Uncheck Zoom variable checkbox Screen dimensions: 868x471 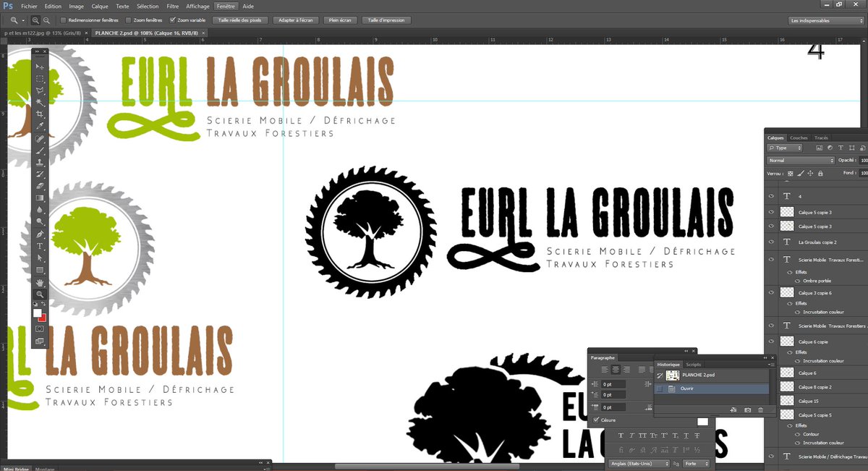pos(172,20)
